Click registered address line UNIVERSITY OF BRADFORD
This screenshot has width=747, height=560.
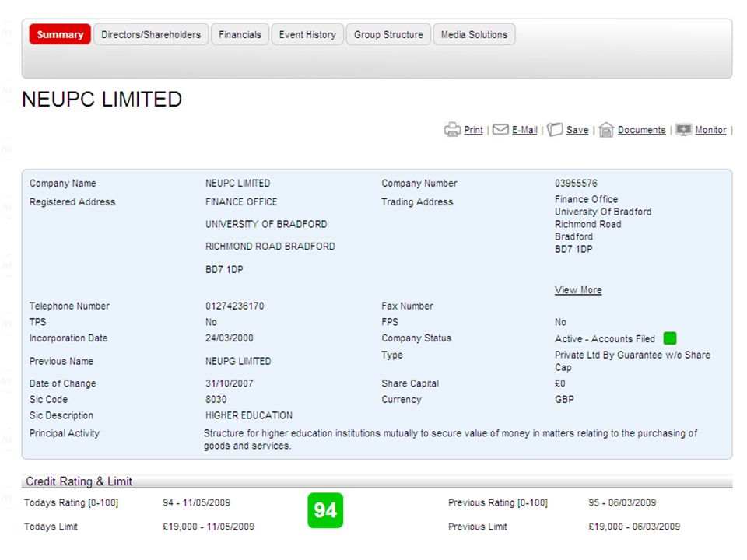[266, 224]
